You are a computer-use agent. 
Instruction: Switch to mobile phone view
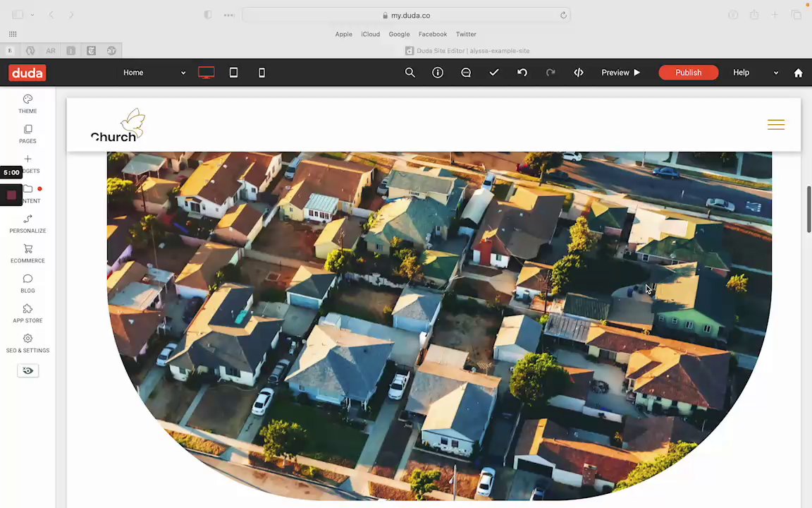pos(262,73)
